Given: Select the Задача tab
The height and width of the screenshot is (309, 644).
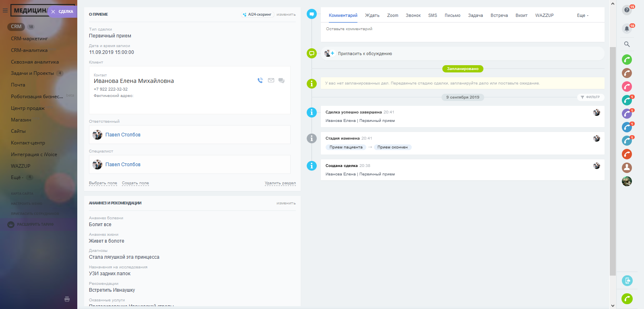Looking at the screenshot, I should (x=475, y=15).
